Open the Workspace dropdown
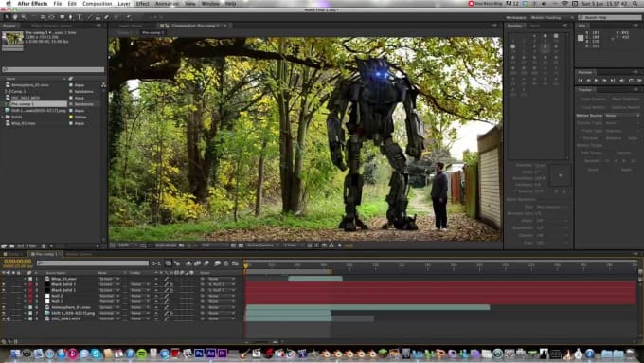The width and height of the screenshot is (644, 363). coord(552,17)
